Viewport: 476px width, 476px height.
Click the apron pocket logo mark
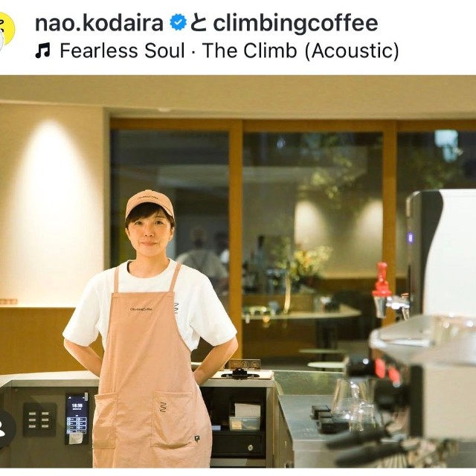tap(163, 407)
